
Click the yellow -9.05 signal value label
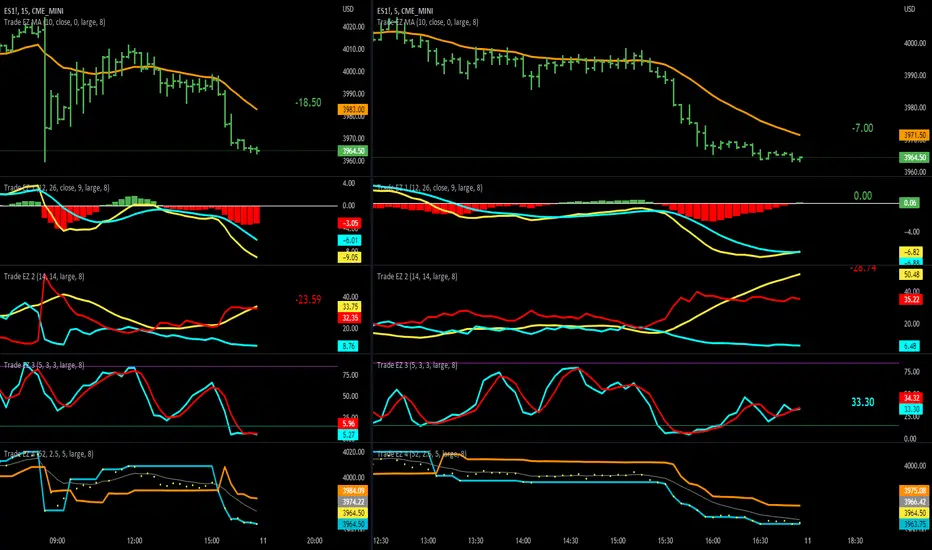click(x=350, y=257)
